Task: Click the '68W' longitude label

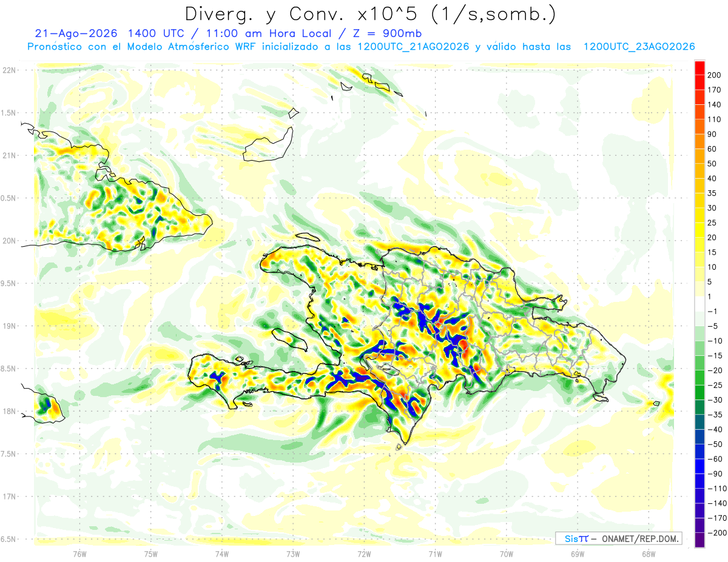Action: point(649,554)
